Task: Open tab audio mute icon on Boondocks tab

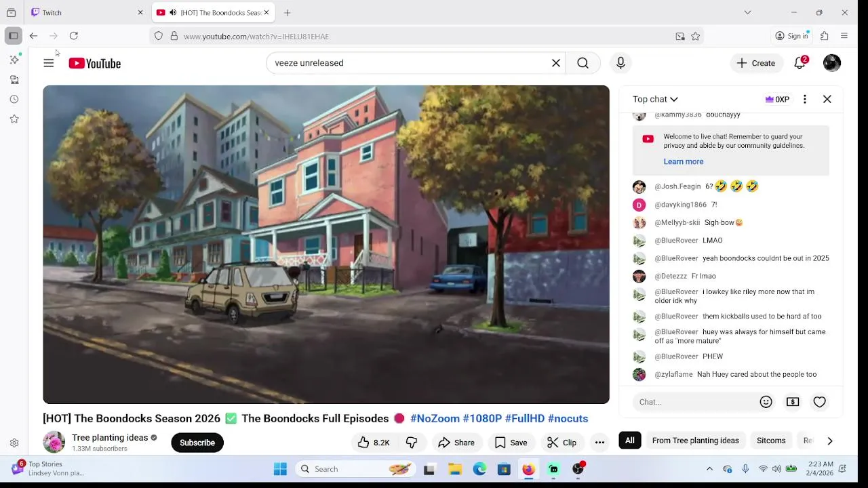Action: (x=173, y=12)
